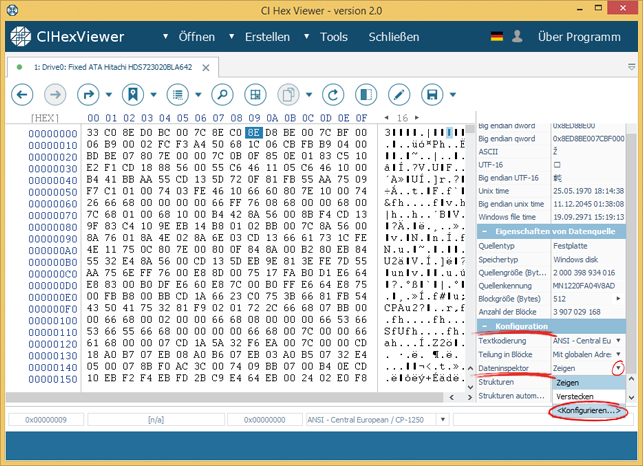
Task: Open dropdown arrow next to save icon
Action: point(453,95)
